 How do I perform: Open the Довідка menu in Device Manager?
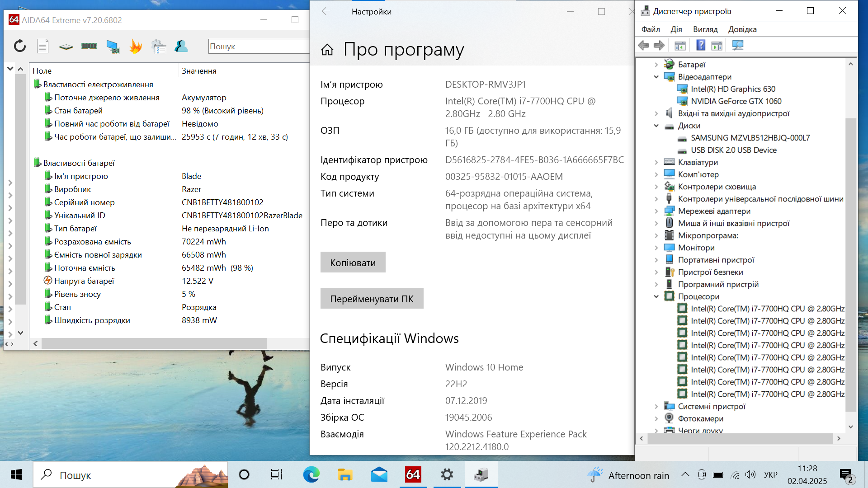click(x=742, y=29)
